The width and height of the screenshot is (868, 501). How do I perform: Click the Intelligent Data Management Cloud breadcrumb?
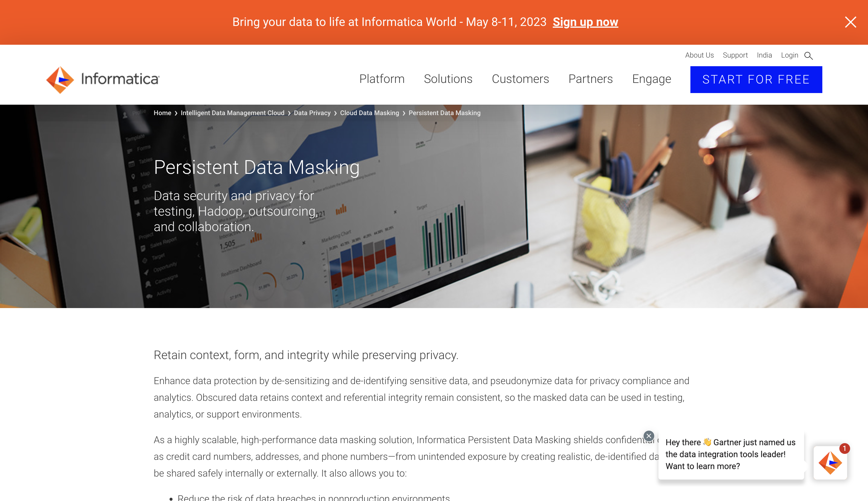(x=232, y=113)
